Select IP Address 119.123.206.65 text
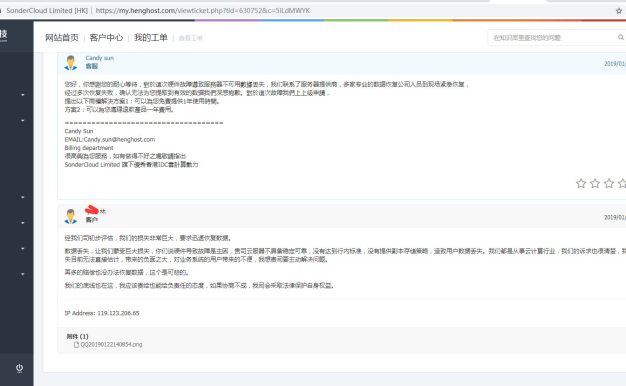 point(102,313)
